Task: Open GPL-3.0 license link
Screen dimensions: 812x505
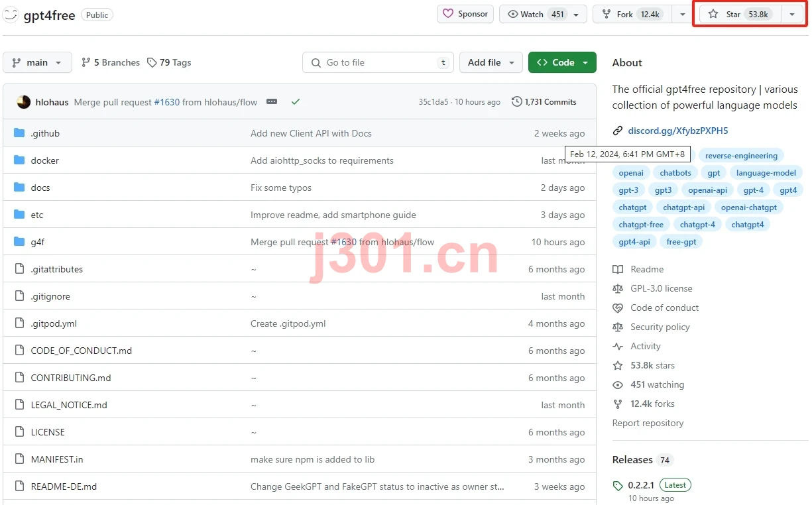Action: tap(661, 288)
